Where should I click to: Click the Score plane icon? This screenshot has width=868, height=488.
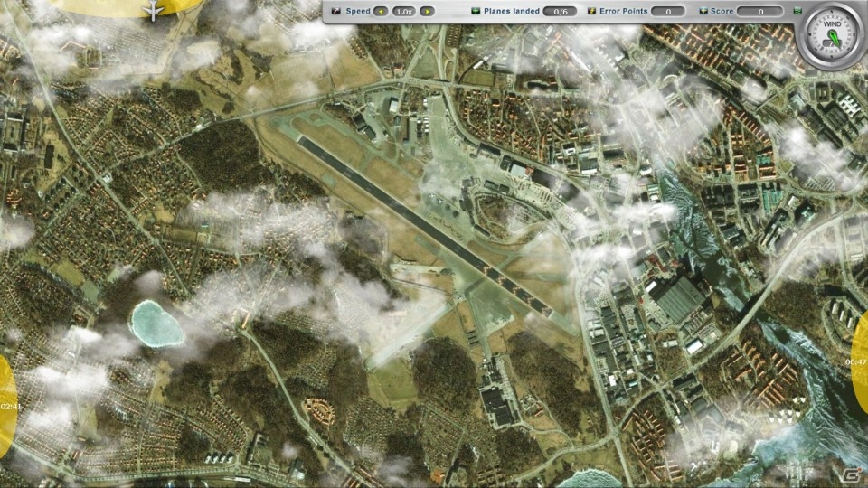[703, 11]
